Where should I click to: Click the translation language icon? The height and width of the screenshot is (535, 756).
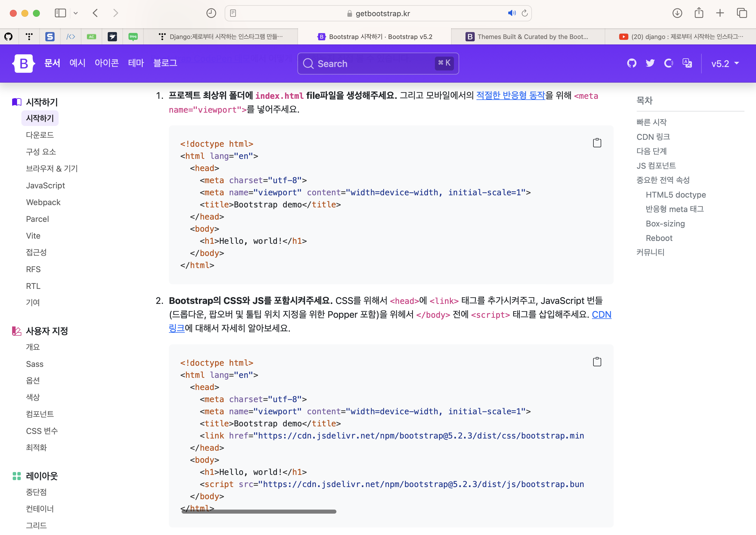(x=687, y=63)
